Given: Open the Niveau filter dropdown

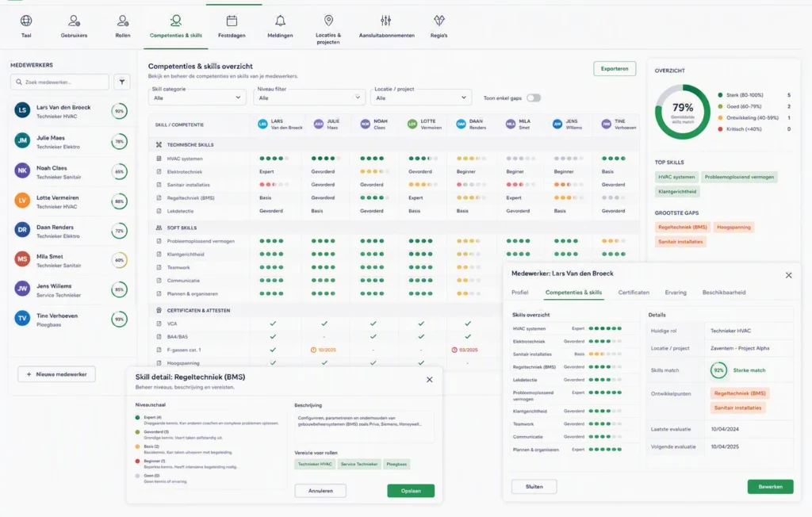Looking at the screenshot, I should 309,98.
